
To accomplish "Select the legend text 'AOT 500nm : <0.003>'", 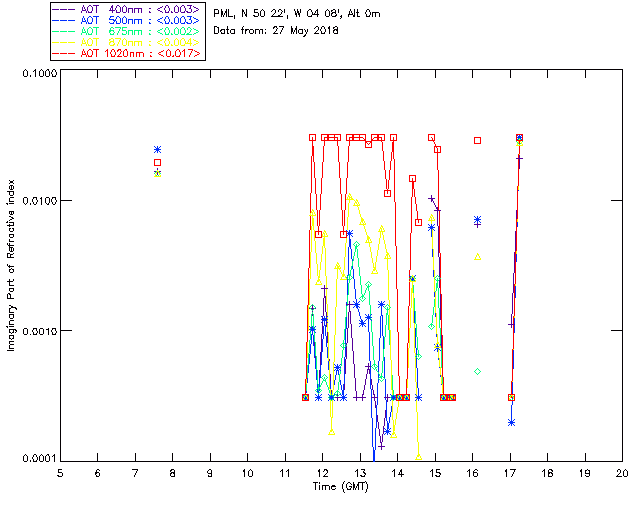I will coord(140,20).
